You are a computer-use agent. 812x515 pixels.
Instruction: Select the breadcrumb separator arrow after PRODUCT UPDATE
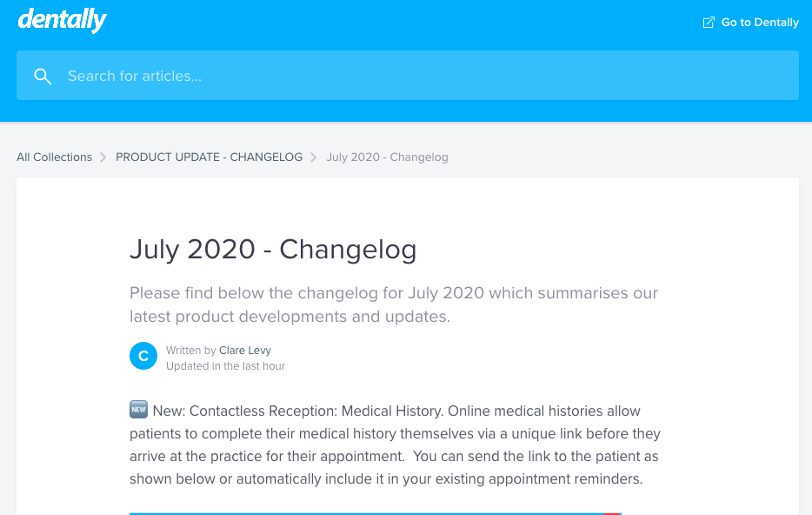tap(314, 157)
